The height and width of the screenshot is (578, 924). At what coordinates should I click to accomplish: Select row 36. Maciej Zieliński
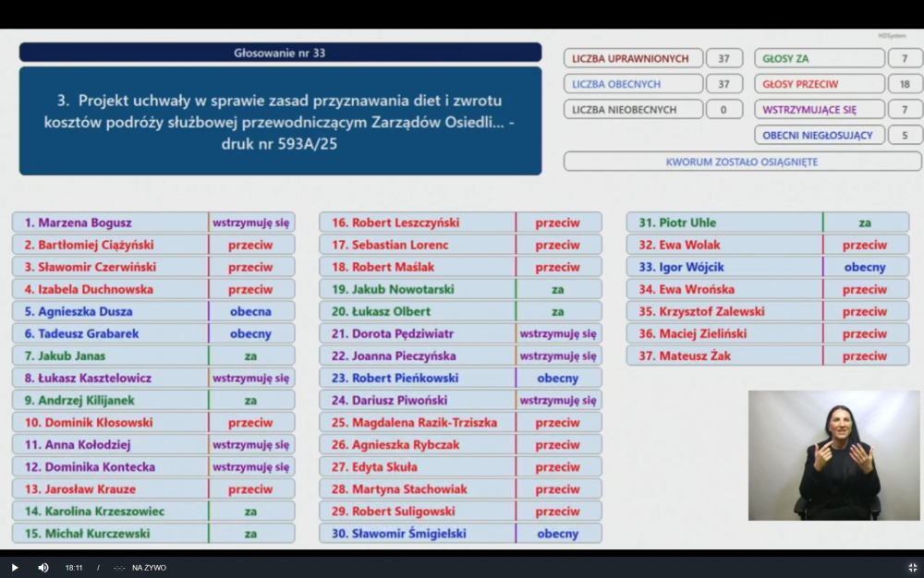768,333
